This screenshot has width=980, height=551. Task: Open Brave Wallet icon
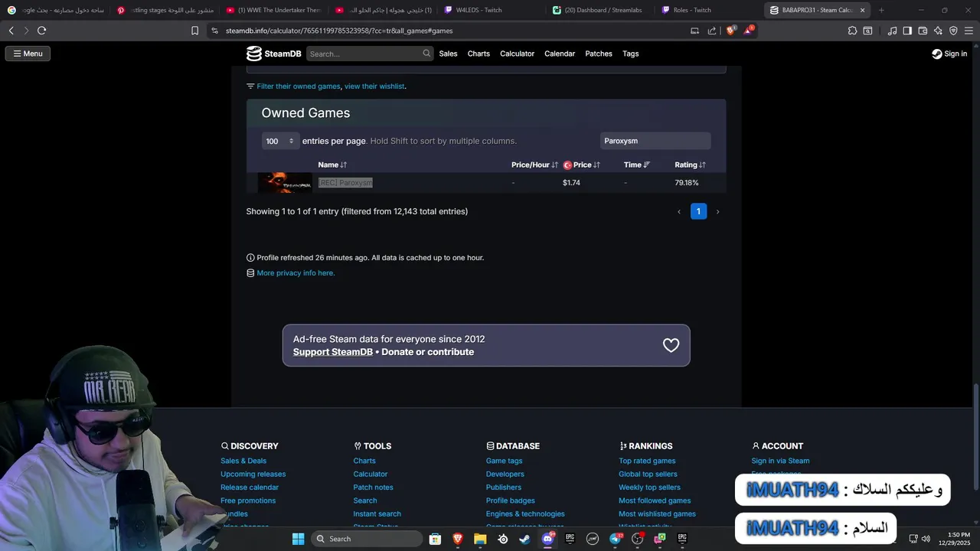pyautogui.click(x=923, y=31)
